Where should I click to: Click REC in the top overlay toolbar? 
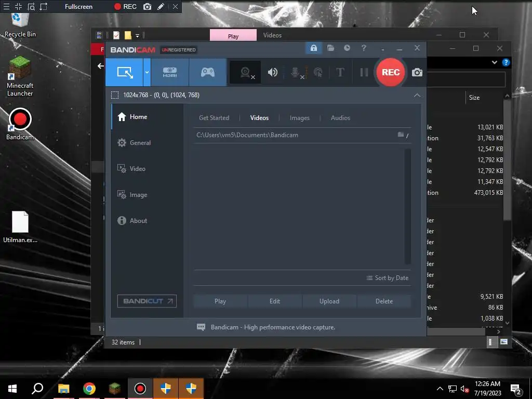point(125,6)
